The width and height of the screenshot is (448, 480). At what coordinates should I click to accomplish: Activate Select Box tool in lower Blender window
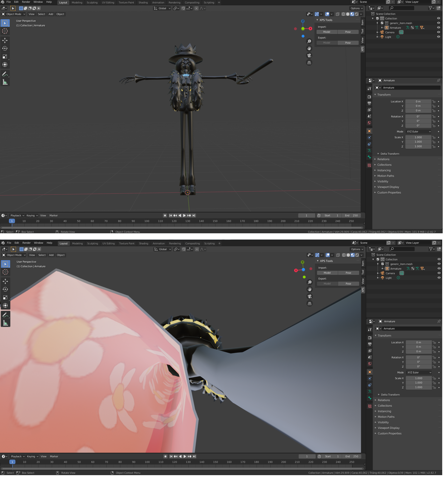[5, 264]
